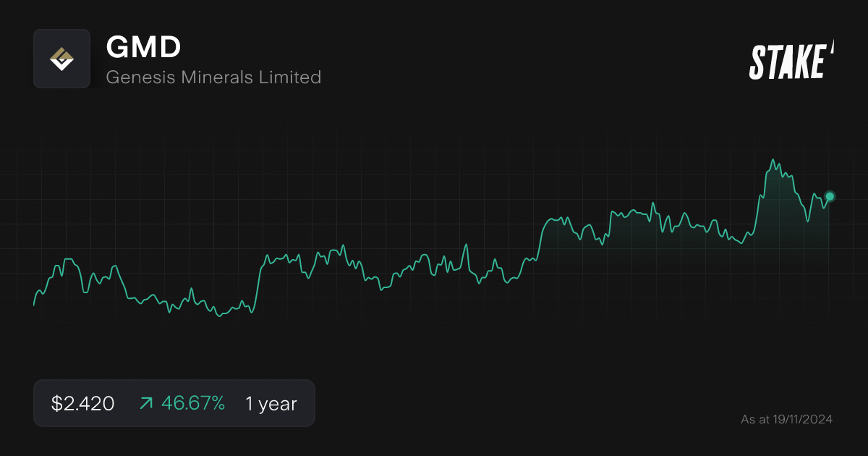This screenshot has width=868, height=456.
Task: Click the $2.420 price value
Action: click(82, 403)
